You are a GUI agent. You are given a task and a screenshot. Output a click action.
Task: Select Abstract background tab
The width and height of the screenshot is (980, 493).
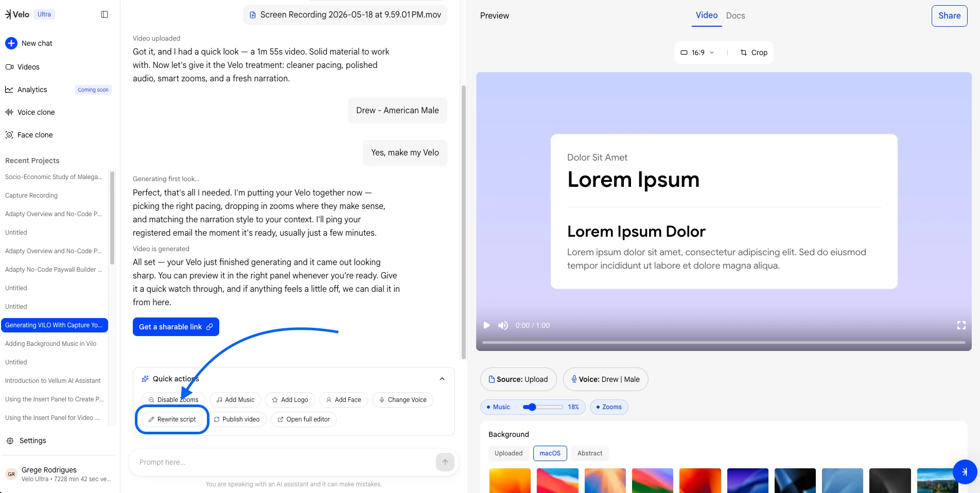point(590,453)
